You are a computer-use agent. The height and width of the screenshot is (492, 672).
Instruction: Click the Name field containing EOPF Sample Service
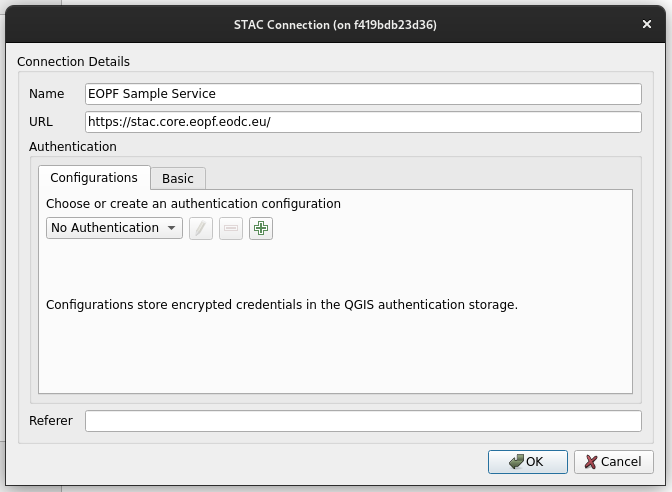click(x=363, y=94)
